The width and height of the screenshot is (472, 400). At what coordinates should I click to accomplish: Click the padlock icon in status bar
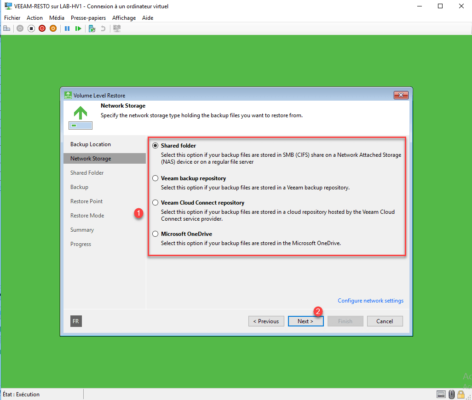pyautogui.click(x=461, y=394)
